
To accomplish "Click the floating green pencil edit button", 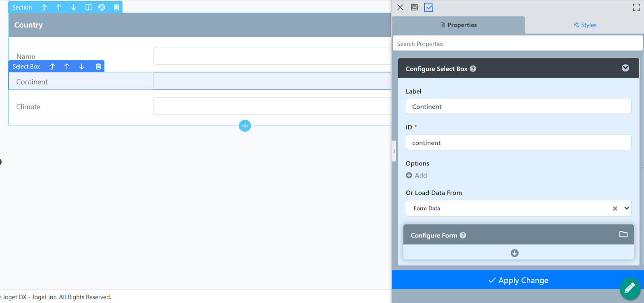I will click(629, 288).
